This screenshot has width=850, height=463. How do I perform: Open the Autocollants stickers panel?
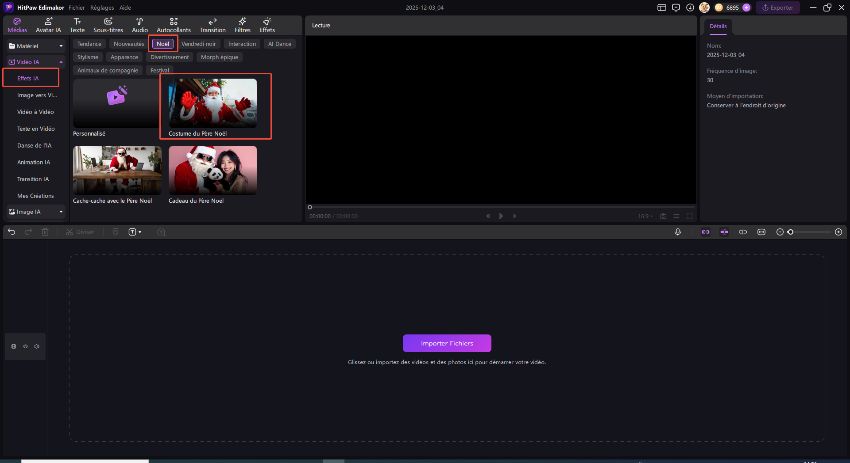click(x=174, y=24)
